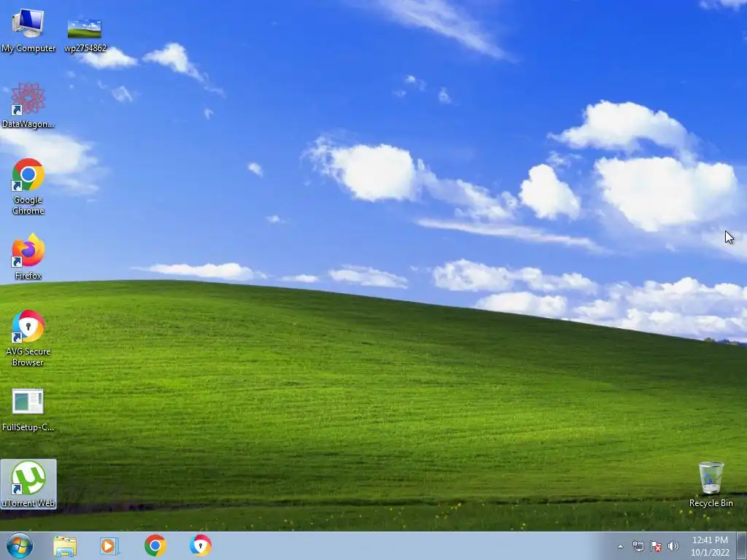Select the My Computer desktop icon

coord(28,31)
